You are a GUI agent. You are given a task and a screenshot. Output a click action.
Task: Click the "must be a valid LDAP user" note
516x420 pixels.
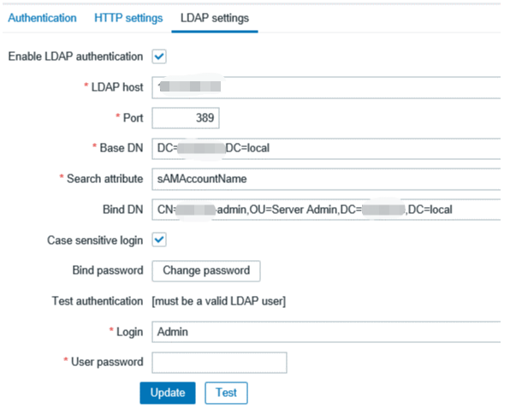218,301
